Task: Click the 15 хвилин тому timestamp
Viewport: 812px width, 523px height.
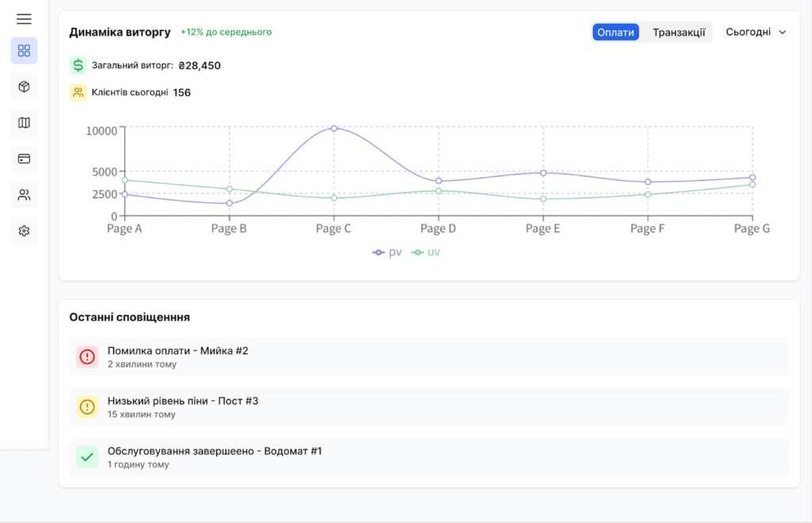Action: [141, 414]
